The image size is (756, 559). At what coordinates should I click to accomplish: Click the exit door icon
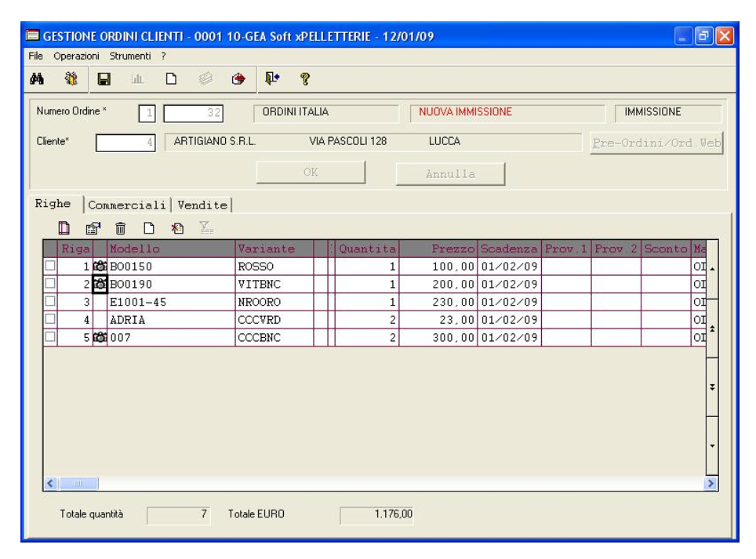tap(271, 78)
